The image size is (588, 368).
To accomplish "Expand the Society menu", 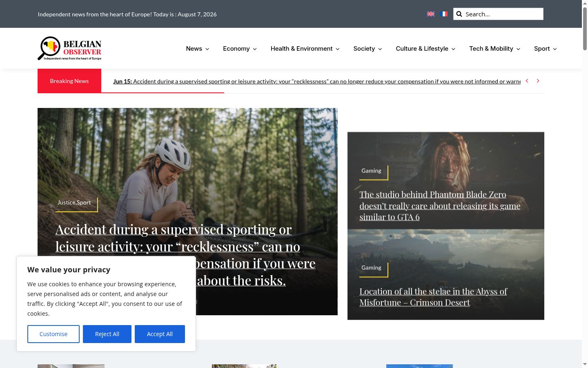I will pyautogui.click(x=367, y=49).
